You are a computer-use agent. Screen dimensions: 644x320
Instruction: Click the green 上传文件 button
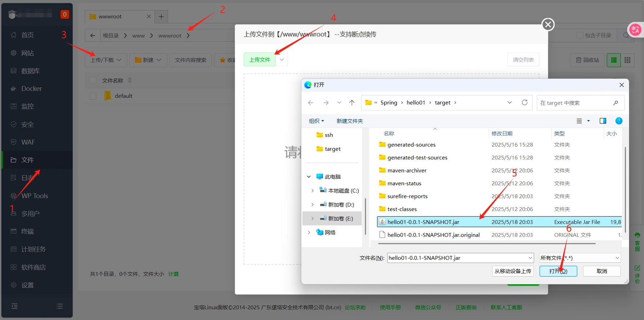[x=259, y=60]
